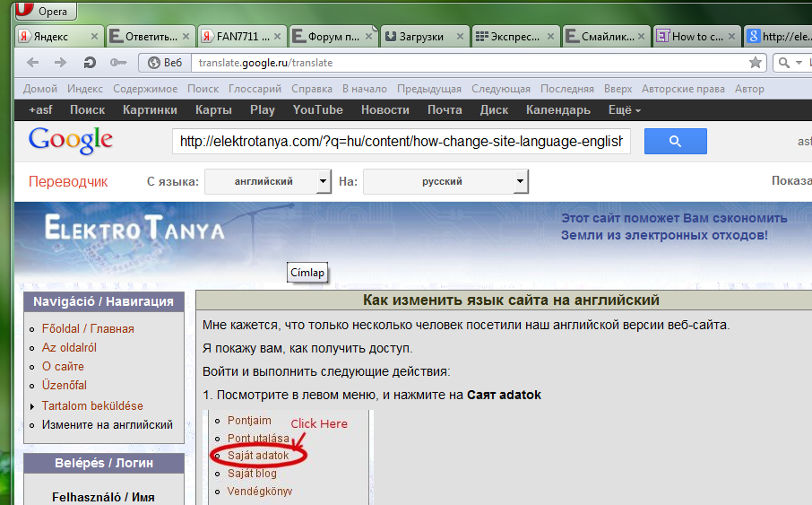
Task: Click the password manager key icon
Action: 117,63
